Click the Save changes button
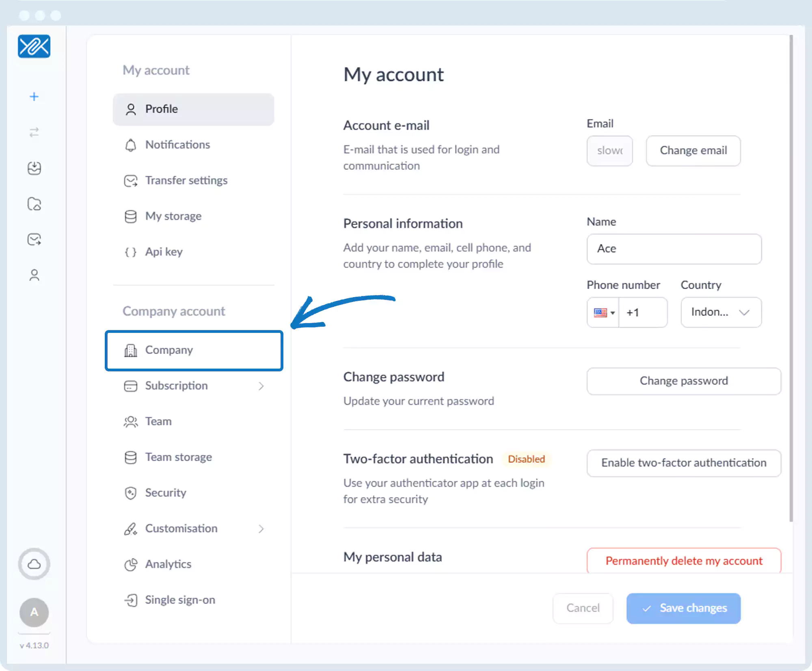 (x=683, y=608)
